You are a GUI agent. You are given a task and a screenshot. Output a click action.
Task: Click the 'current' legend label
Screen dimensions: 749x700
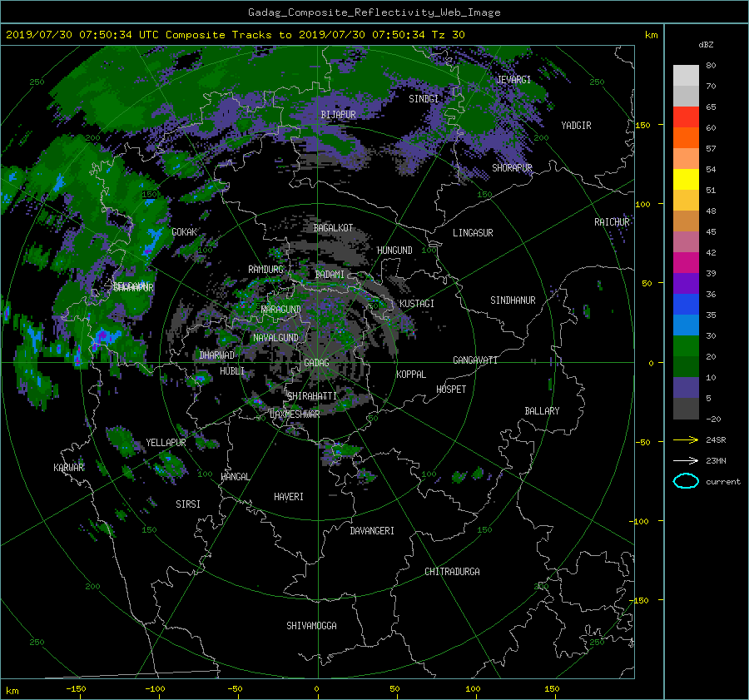point(723,482)
